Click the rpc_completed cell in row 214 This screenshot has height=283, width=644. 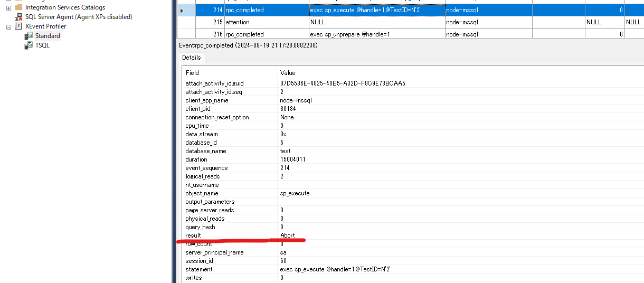tap(267, 10)
